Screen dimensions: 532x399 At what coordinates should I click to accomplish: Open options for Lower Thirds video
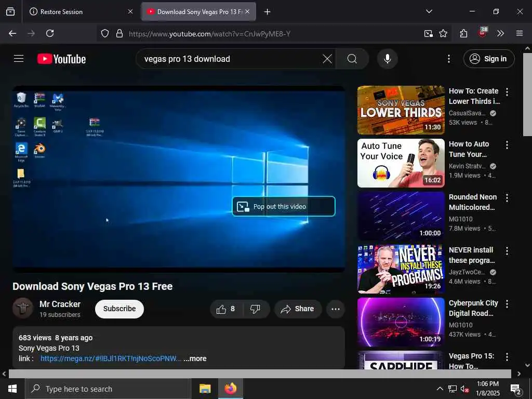pos(507,91)
